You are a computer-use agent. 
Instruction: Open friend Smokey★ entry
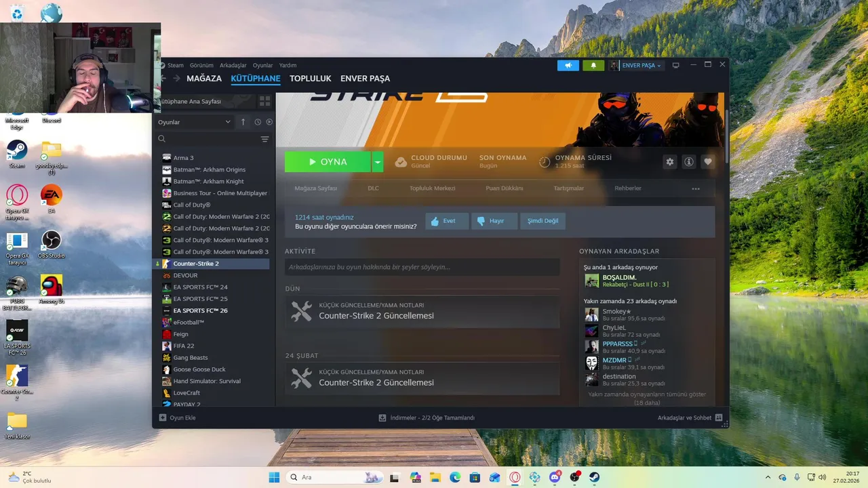[648, 314]
